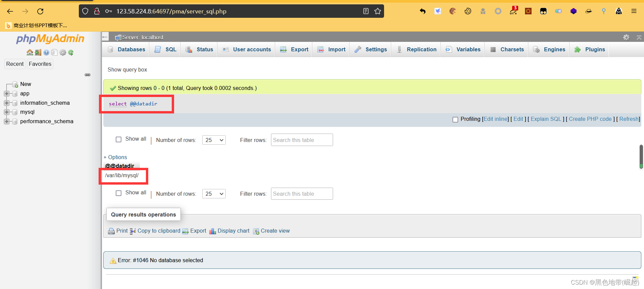Open the lower Number of rows dropdown
The image size is (644, 289).
tap(214, 194)
